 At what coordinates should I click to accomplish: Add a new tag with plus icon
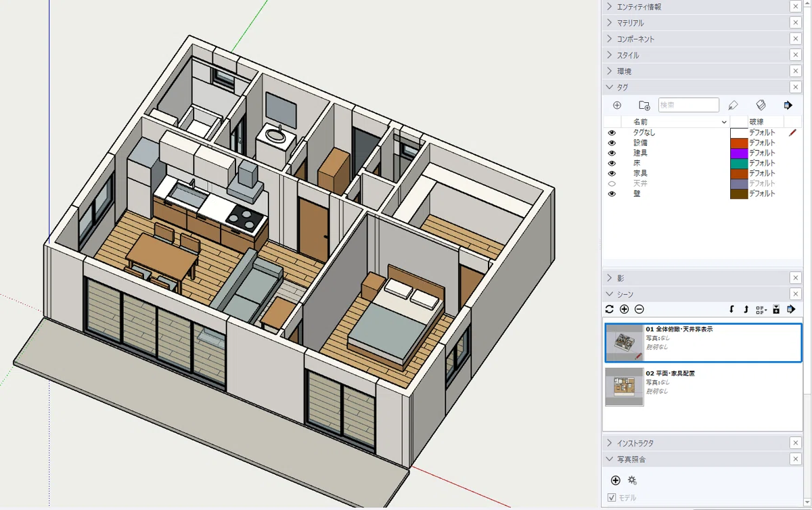point(616,106)
